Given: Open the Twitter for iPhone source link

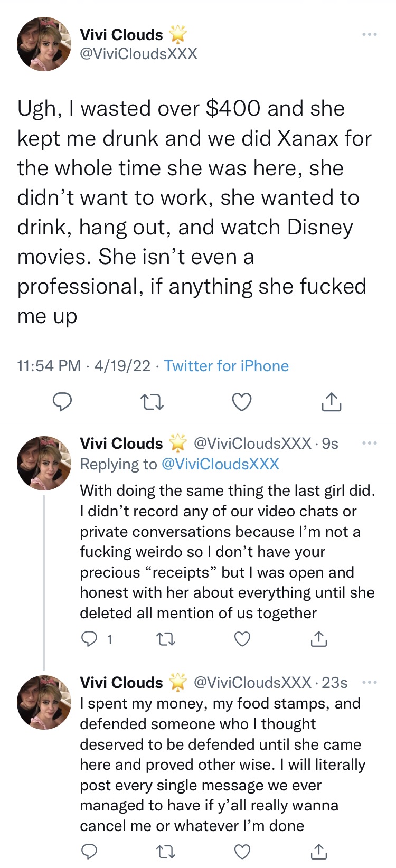Looking at the screenshot, I should pos(227,366).
